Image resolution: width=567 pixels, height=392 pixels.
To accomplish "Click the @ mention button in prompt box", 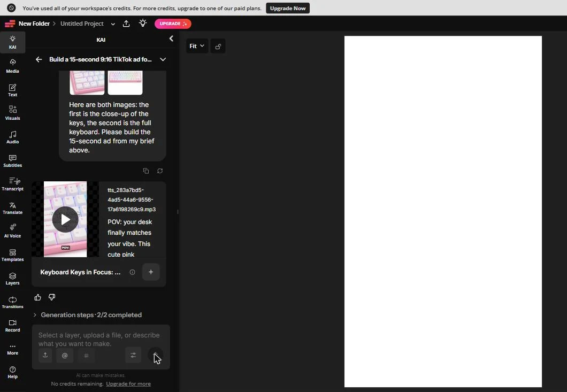I will tap(65, 355).
